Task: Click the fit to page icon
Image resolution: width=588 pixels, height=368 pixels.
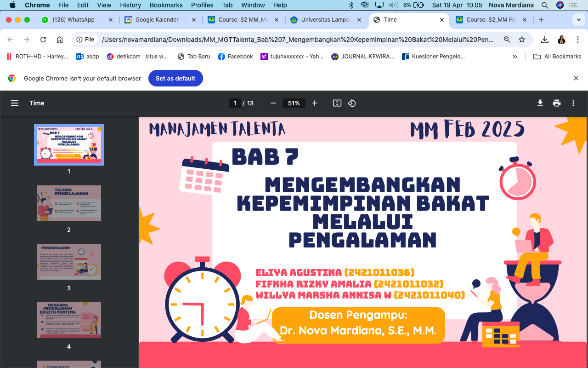Action: tap(337, 103)
